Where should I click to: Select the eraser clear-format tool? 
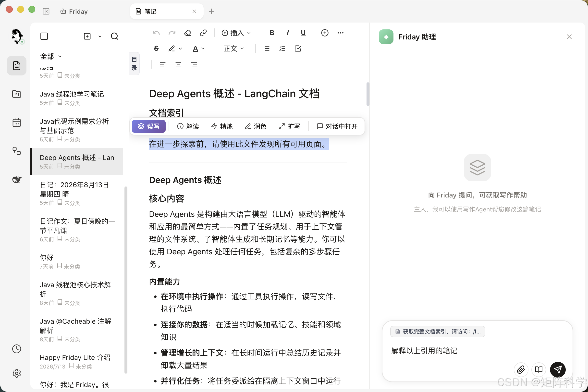(188, 33)
